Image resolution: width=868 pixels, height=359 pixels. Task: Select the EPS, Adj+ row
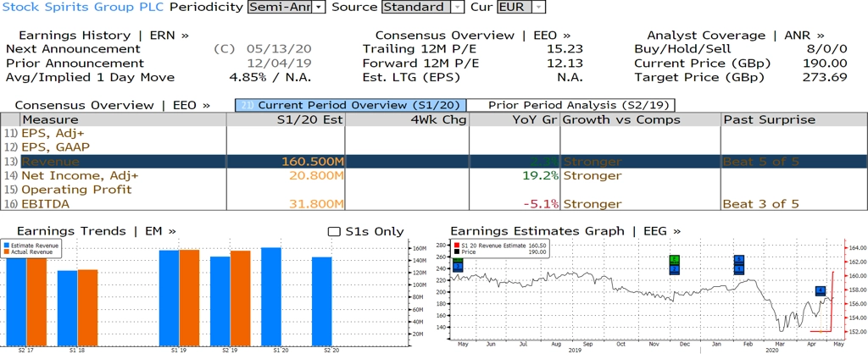point(433,133)
